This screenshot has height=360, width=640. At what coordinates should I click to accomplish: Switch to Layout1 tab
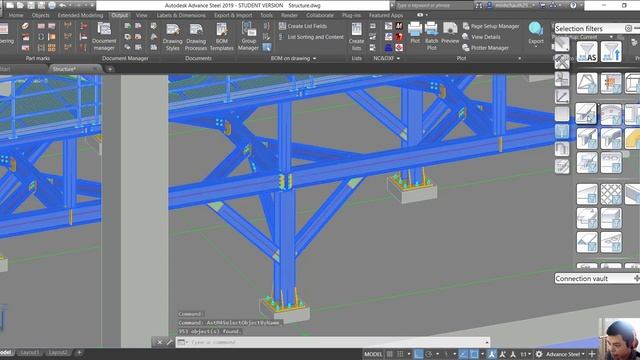30,352
